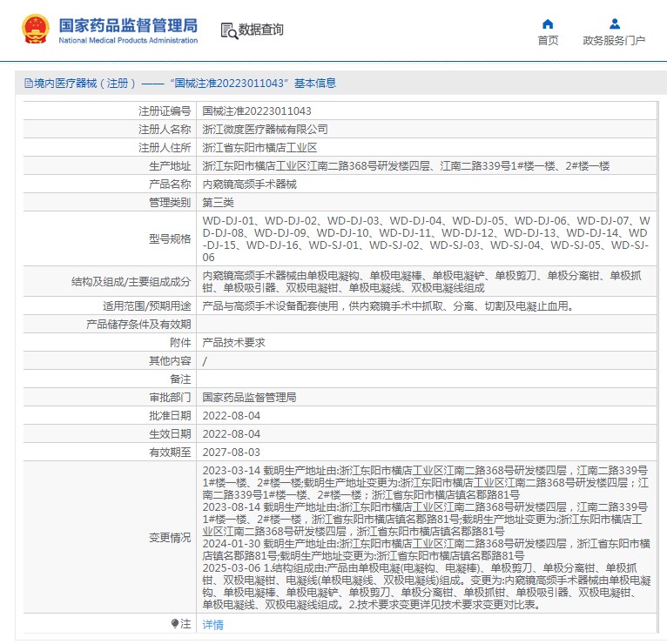Image resolution: width=667 pixels, height=644 pixels.
Task: Click the 注册人名称 row label
Action: coord(165,129)
